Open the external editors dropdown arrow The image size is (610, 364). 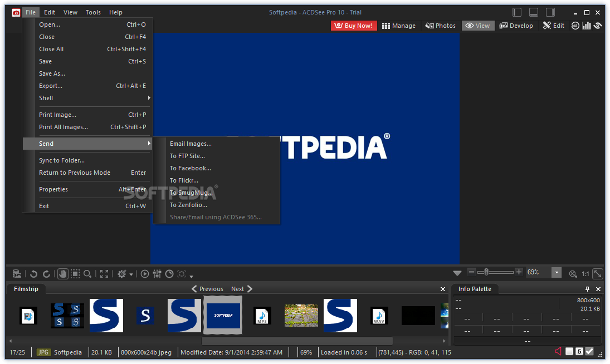[x=131, y=274]
